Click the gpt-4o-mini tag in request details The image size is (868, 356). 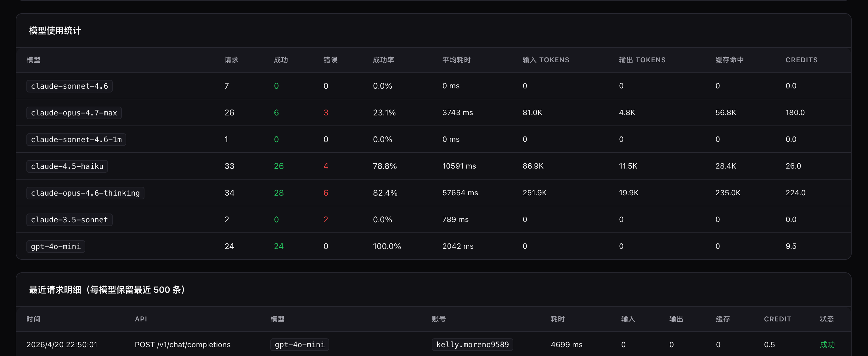click(x=299, y=345)
